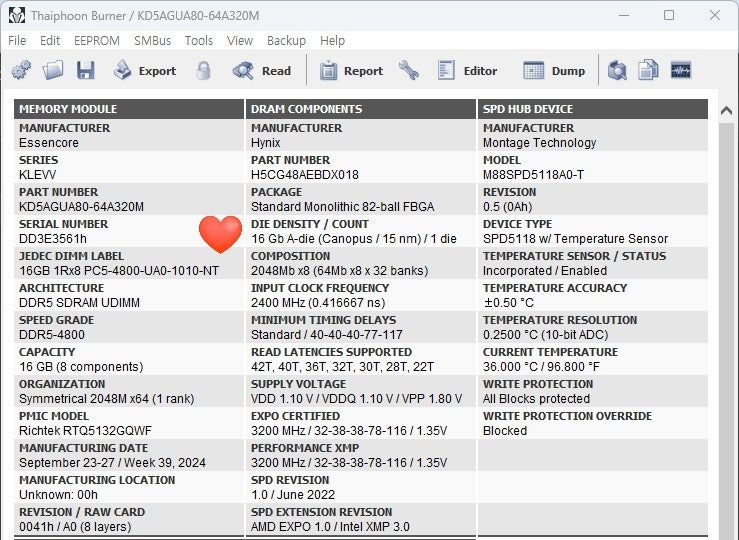Viewport: 739px width, 540px height.
Task: Open the SMBus menu
Action: point(152,41)
